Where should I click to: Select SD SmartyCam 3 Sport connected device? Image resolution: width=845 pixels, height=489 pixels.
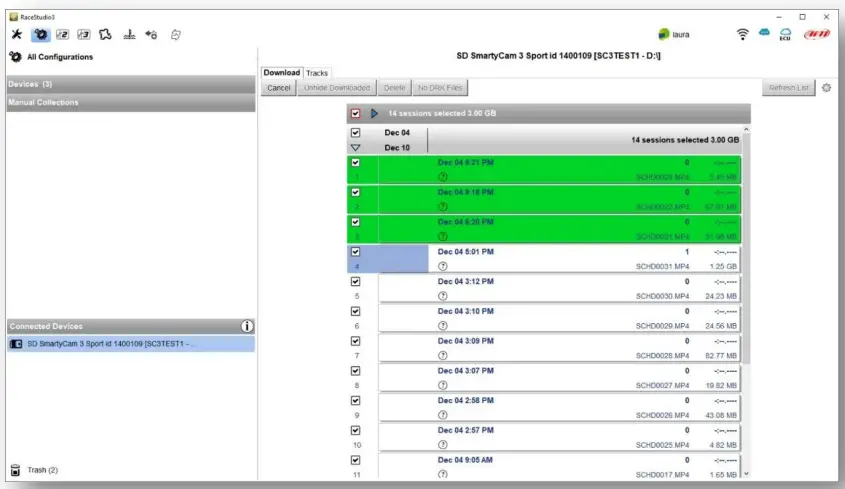131,344
